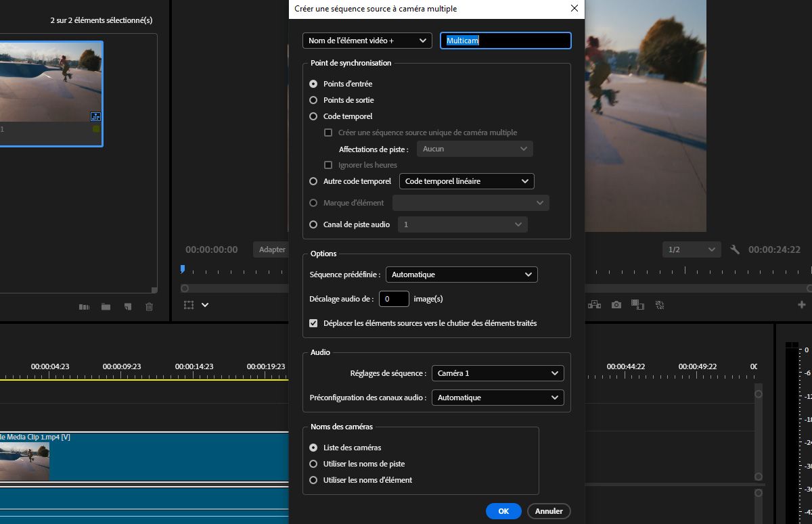Viewport: 812px width, 524px height.
Task: Select the Points de sortie radio button
Action: click(x=313, y=100)
